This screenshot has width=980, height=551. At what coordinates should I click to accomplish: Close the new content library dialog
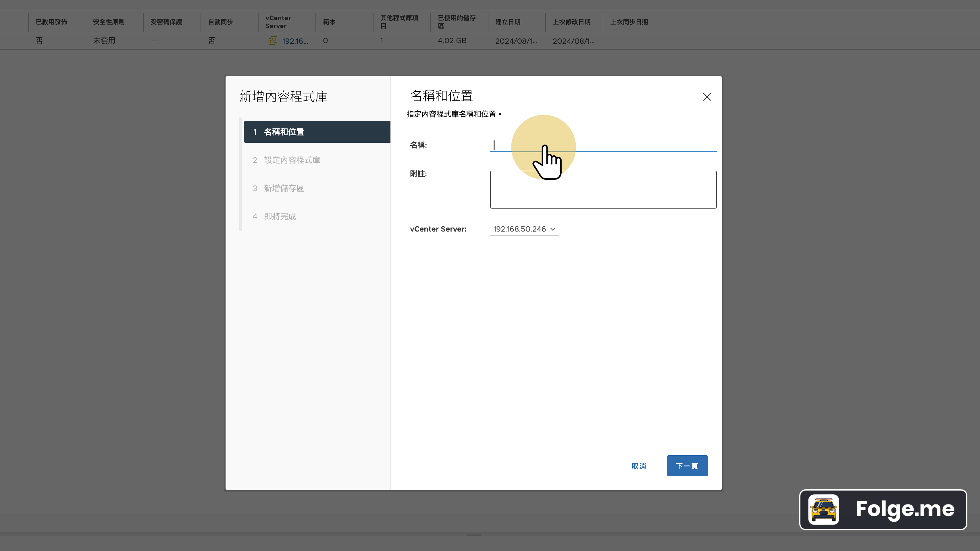click(x=706, y=97)
